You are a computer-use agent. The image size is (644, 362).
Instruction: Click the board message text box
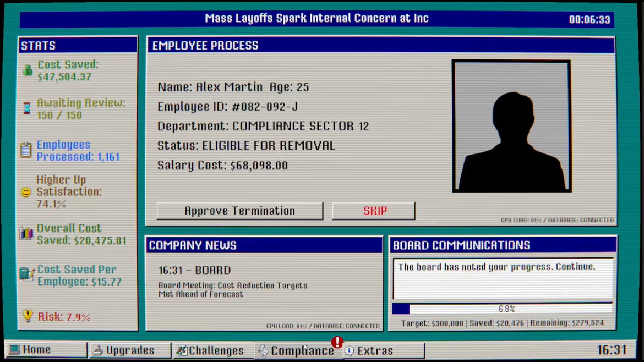point(503,279)
